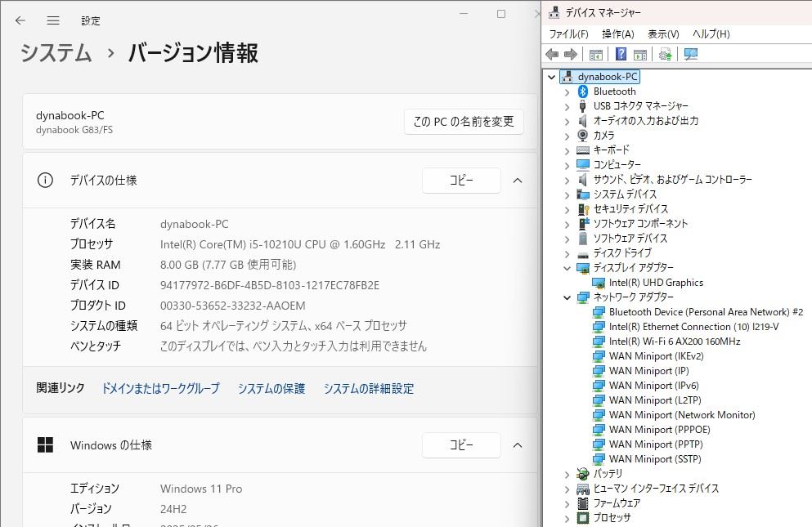Viewport: 812px width, 527px height.
Task: Open the ヘルプ(H) menu
Action: point(711,34)
